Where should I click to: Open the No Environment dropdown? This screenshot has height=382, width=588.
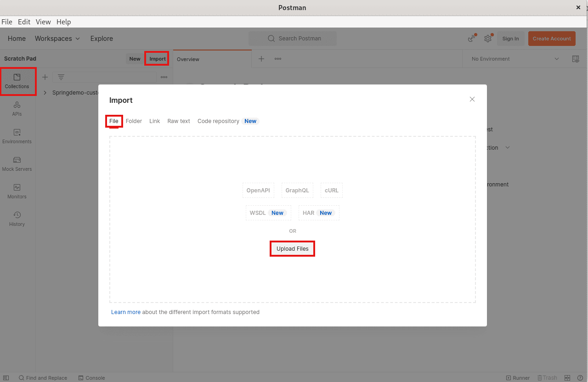coord(515,59)
